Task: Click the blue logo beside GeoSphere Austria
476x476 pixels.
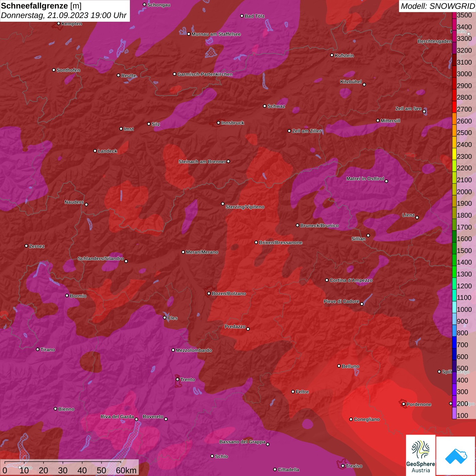Action: pyautogui.click(x=456, y=456)
